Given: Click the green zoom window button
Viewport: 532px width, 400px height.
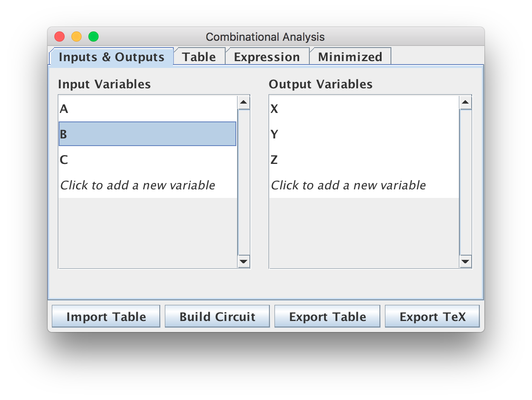Looking at the screenshot, I should click(x=93, y=37).
